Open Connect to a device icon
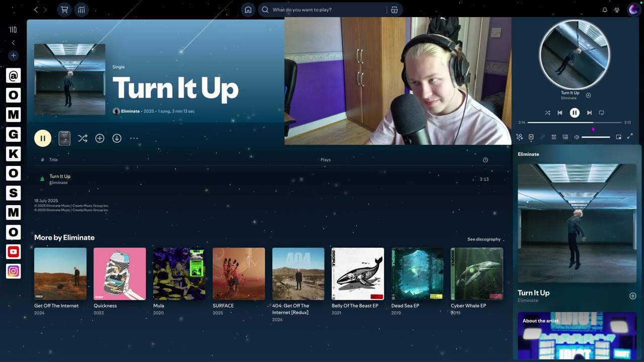The height and width of the screenshot is (362, 644). (x=565, y=137)
